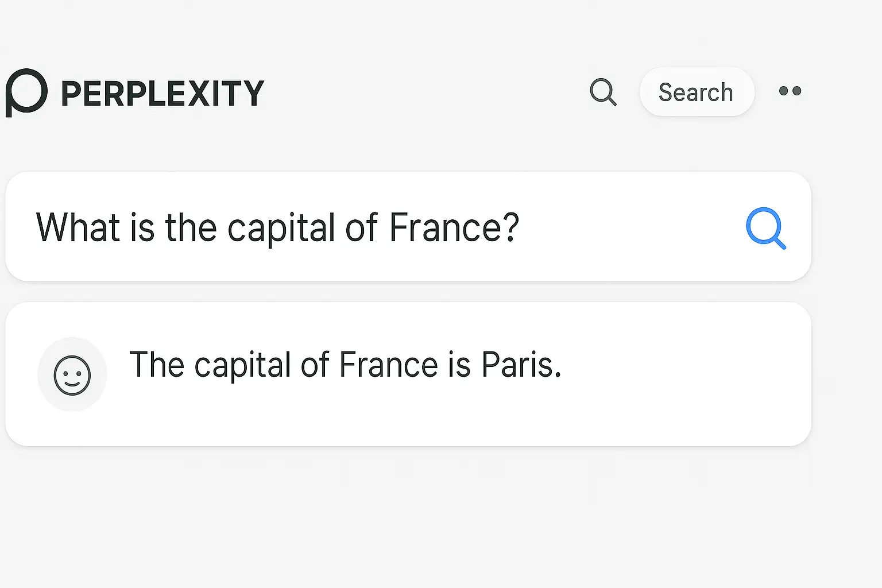The width and height of the screenshot is (882, 588).
Task: Click the answer text about Paris
Action: point(345,365)
